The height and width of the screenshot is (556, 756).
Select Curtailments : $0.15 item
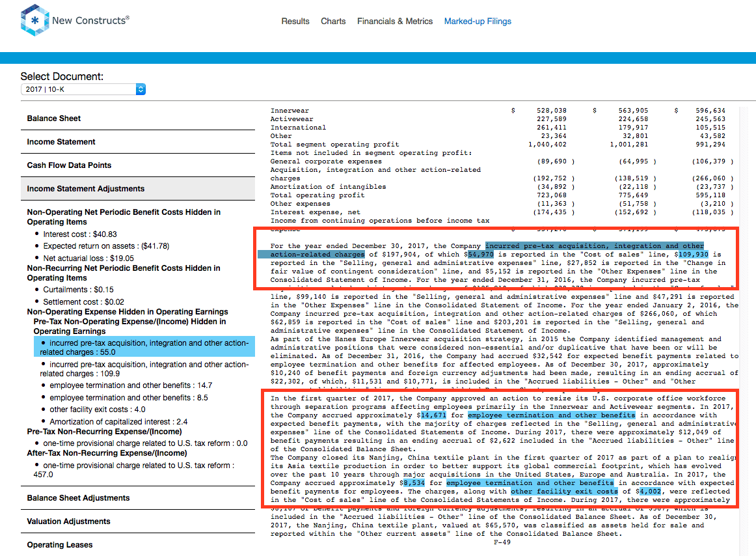pos(78,290)
